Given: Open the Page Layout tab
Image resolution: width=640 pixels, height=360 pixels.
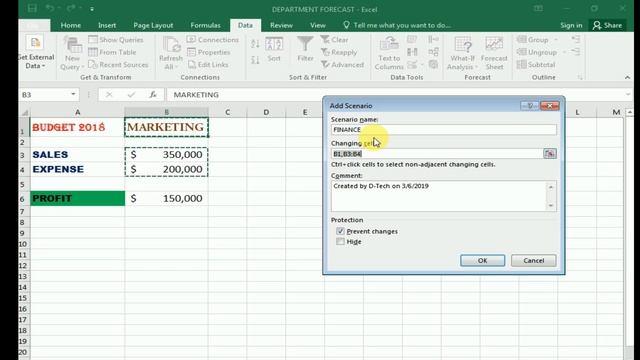Looking at the screenshot, I should click(x=153, y=25).
